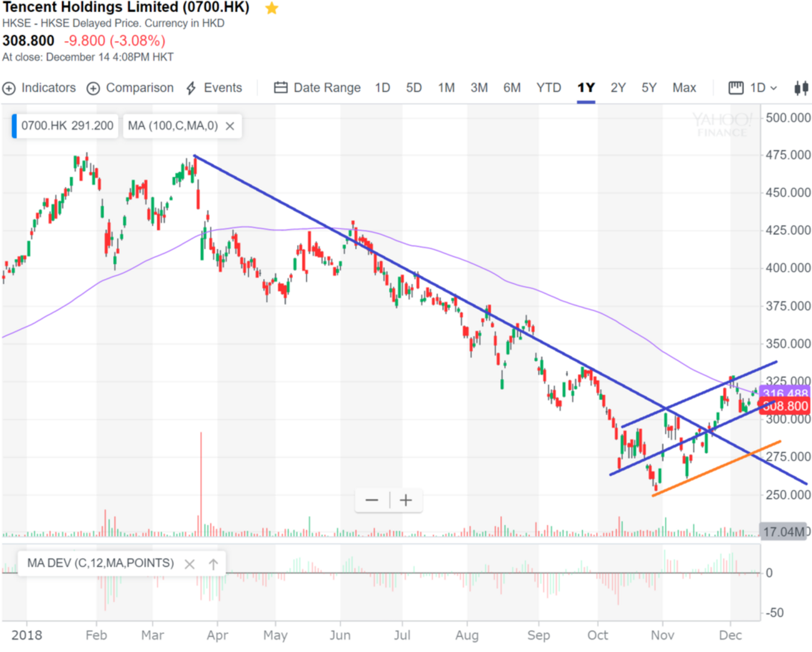Move the MA DEV panel up with the arrow

point(213,564)
